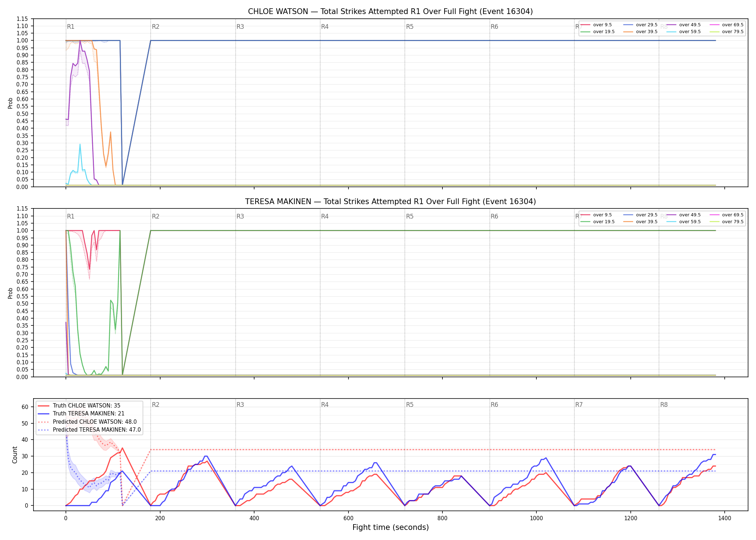This screenshot has height=540, width=756.
Task: Click the TERESA MAKINEN chart title
Action: click(390, 202)
